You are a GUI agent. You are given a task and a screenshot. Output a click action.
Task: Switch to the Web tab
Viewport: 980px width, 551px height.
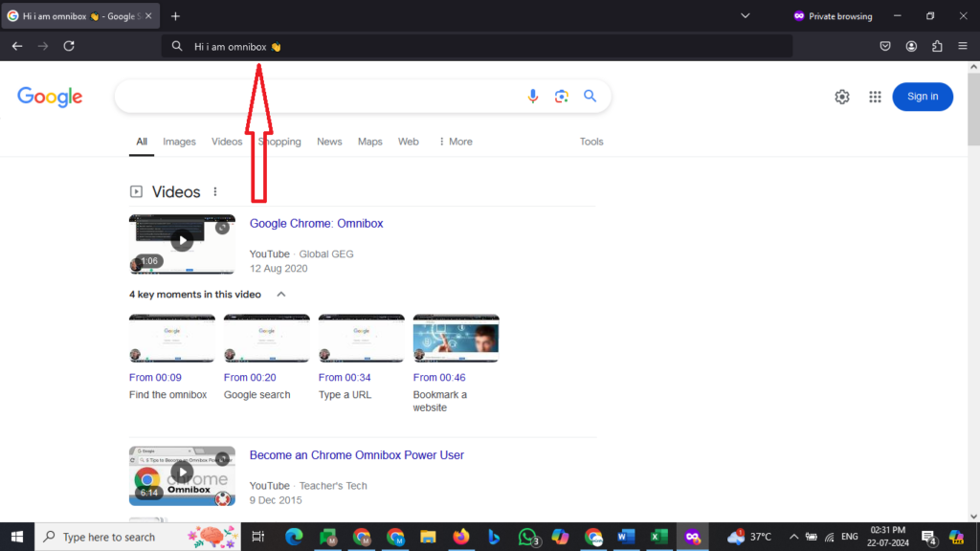point(408,142)
